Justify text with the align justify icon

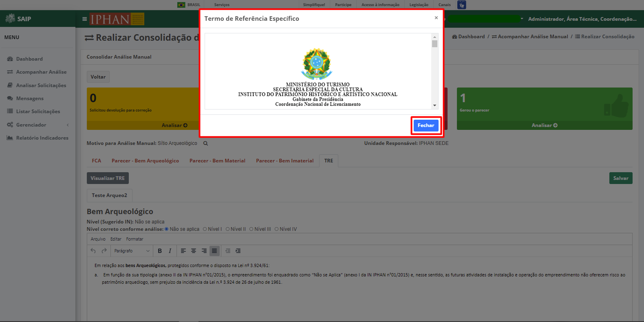[x=214, y=251]
